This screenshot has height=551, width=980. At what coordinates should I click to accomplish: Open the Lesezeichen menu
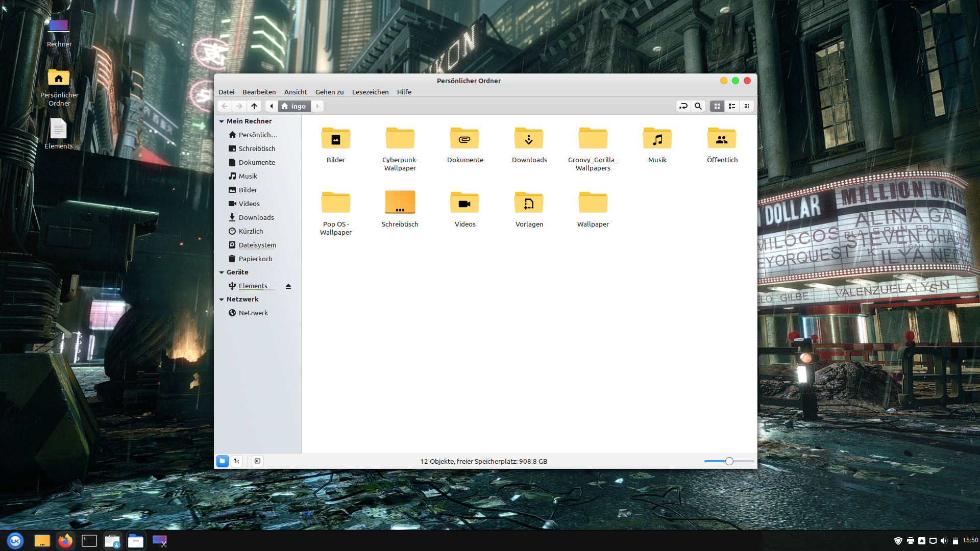370,92
